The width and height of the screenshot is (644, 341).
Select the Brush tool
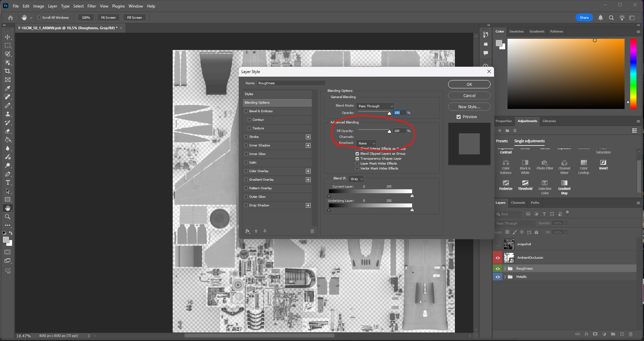[8, 105]
